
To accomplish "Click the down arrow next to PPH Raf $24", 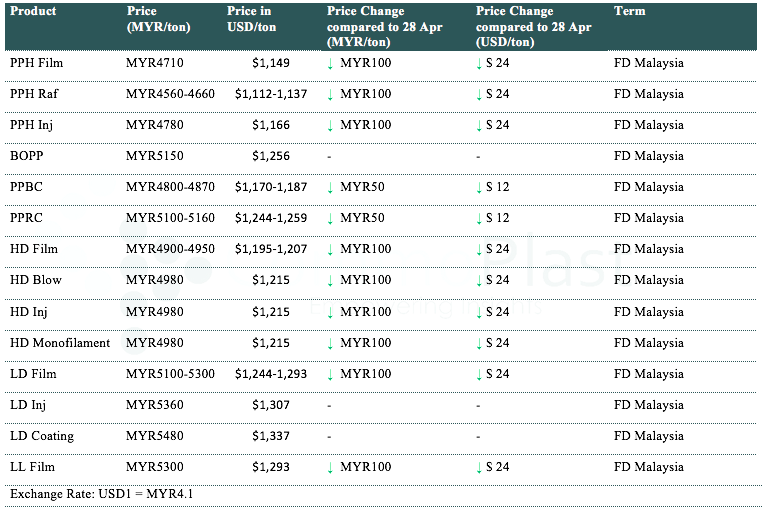I will pos(480,95).
